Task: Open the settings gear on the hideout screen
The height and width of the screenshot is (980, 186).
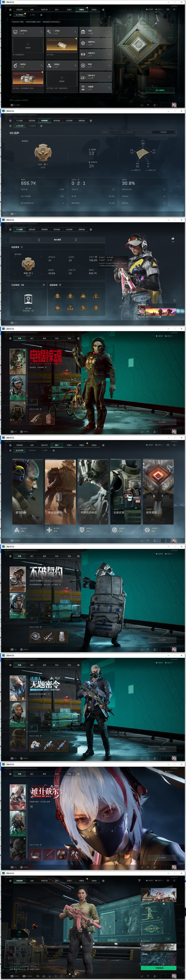Action: 174,9
